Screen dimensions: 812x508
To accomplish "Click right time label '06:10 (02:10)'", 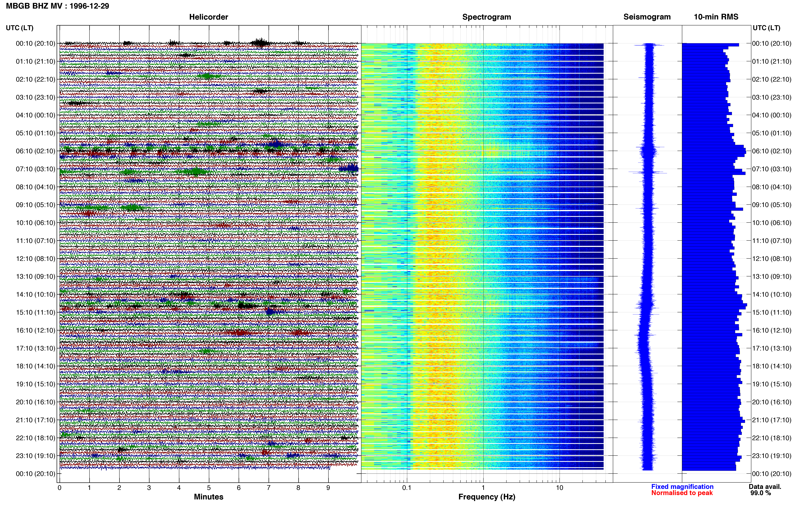I will pyautogui.click(x=772, y=151).
